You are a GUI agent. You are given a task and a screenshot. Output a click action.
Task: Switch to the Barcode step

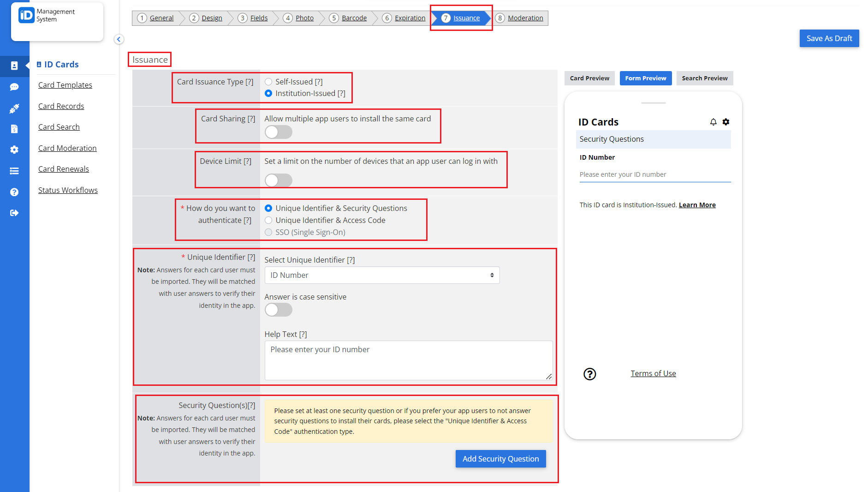pyautogui.click(x=354, y=18)
